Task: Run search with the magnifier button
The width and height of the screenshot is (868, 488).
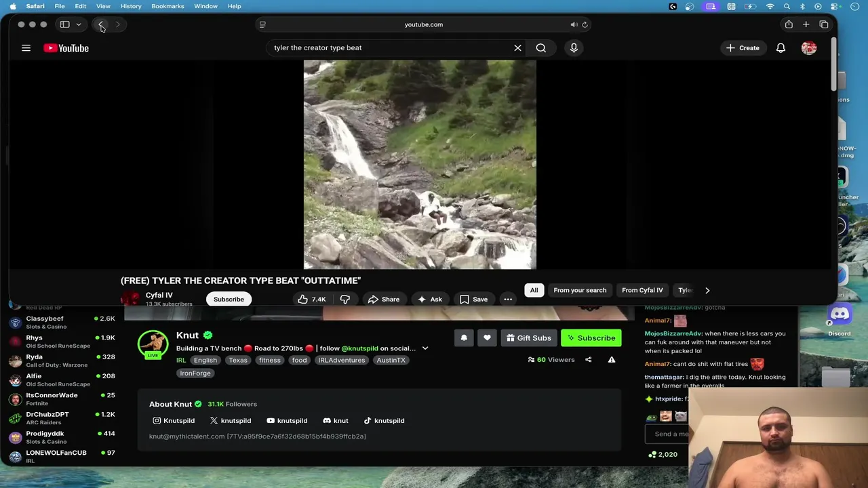Action: click(540, 48)
